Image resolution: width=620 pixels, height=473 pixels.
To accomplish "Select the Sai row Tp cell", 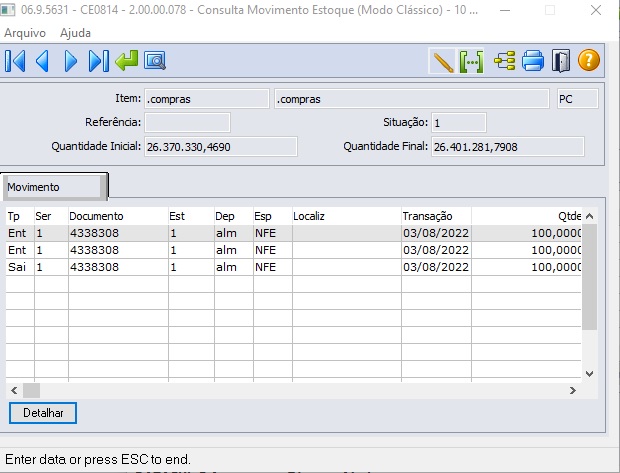I will click(20, 267).
